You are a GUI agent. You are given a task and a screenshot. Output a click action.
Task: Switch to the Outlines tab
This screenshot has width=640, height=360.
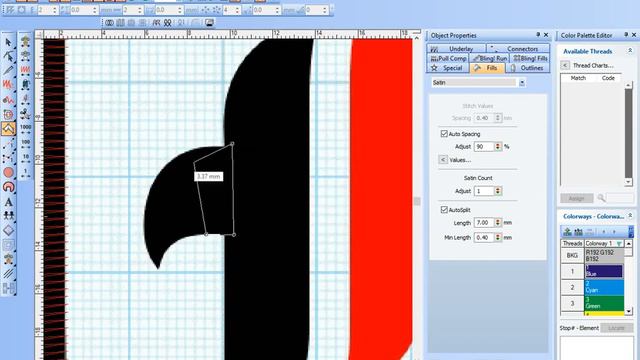click(x=528, y=68)
